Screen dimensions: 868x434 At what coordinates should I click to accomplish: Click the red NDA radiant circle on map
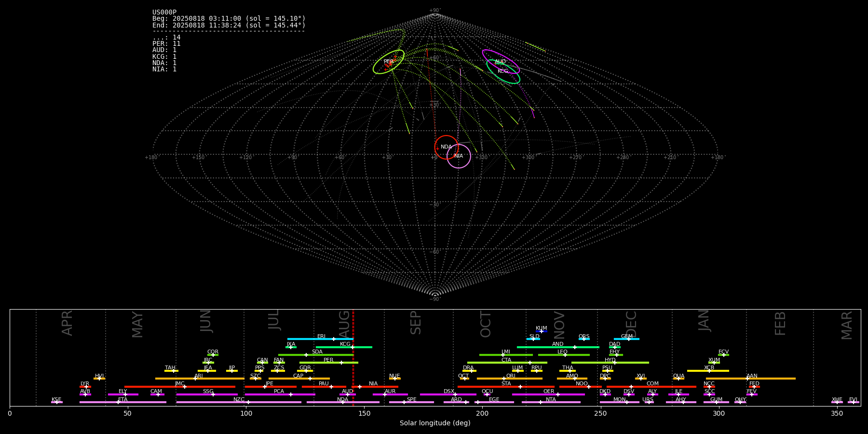(x=447, y=147)
